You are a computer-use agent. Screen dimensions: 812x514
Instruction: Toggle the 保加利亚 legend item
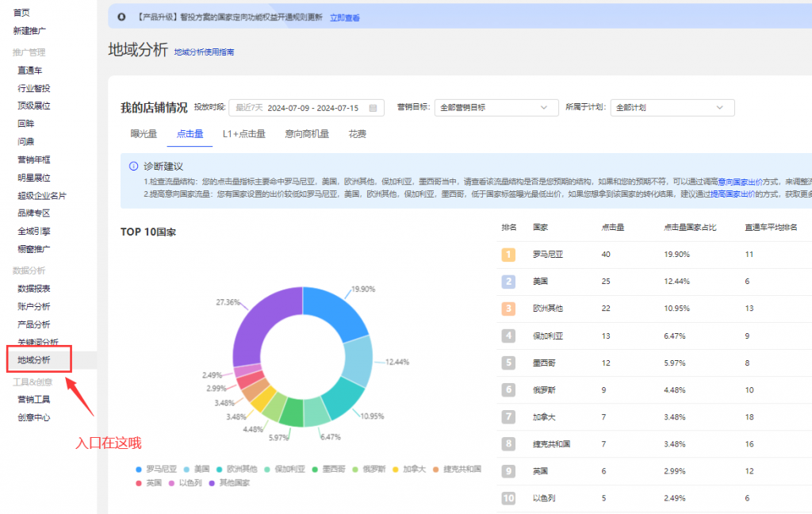[x=285, y=469]
